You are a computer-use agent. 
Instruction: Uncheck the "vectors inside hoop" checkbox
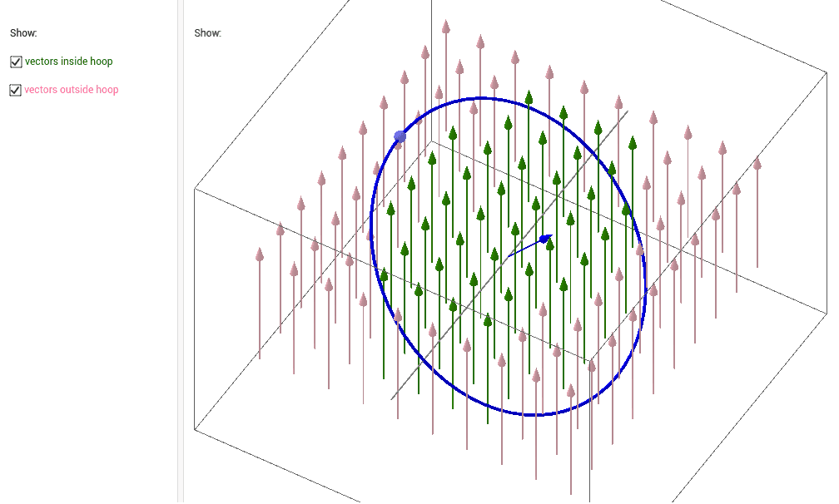point(16,62)
